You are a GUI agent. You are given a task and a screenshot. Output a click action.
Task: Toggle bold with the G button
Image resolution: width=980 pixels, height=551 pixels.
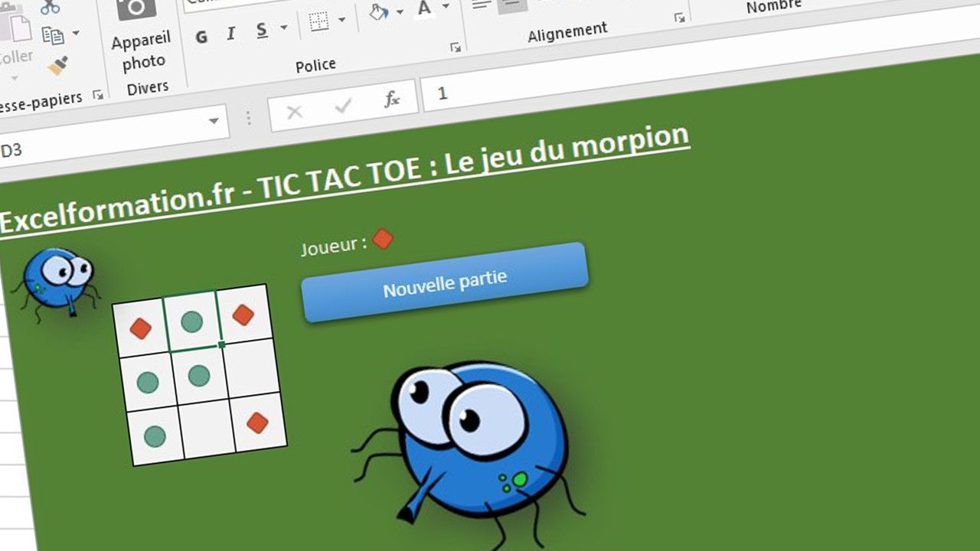[x=201, y=37]
